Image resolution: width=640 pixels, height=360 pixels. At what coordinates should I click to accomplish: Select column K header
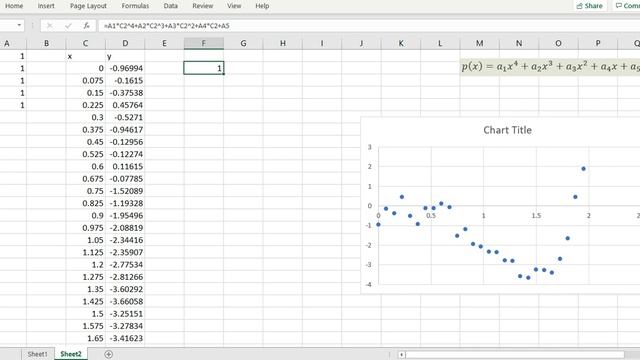coord(401,43)
